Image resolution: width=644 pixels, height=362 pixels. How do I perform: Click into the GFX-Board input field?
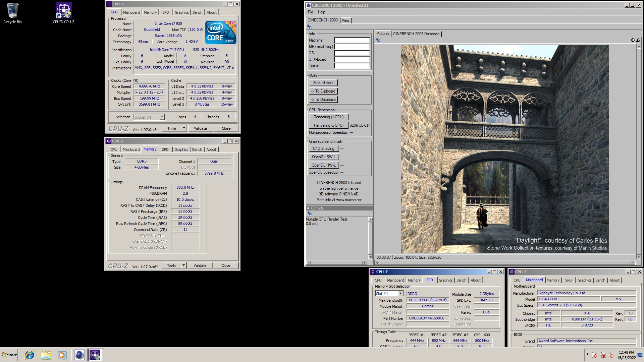click(x=352, y=59)
